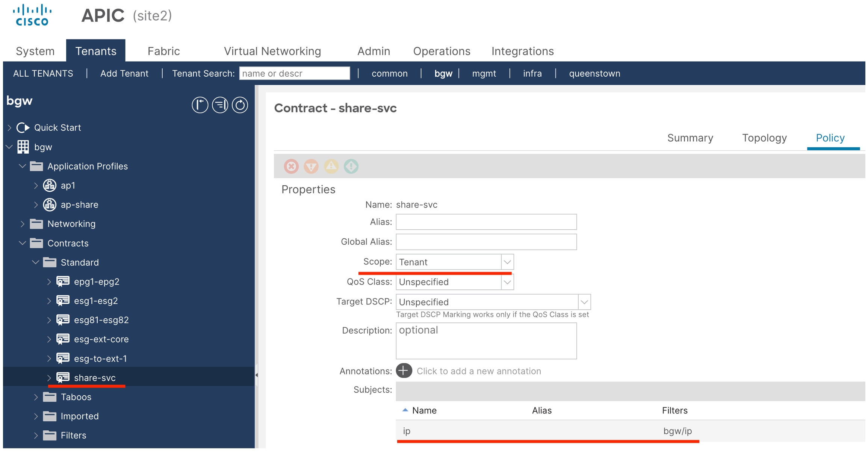
Task: Click the Alias column header in Subjects
Action: pos(541,410)
